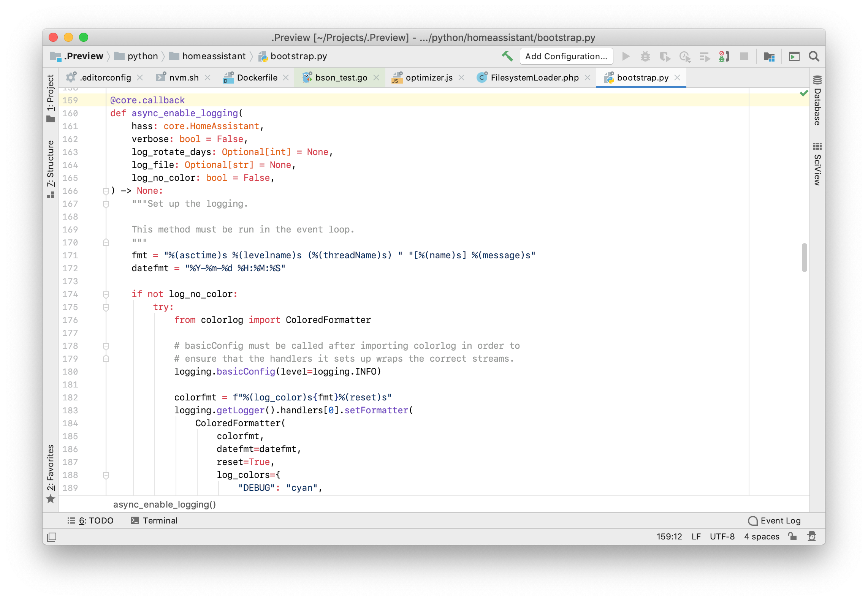The image size is (868, 601).
Task: Collapse the try block fold at line 175
Action: [x=106, y=307]
